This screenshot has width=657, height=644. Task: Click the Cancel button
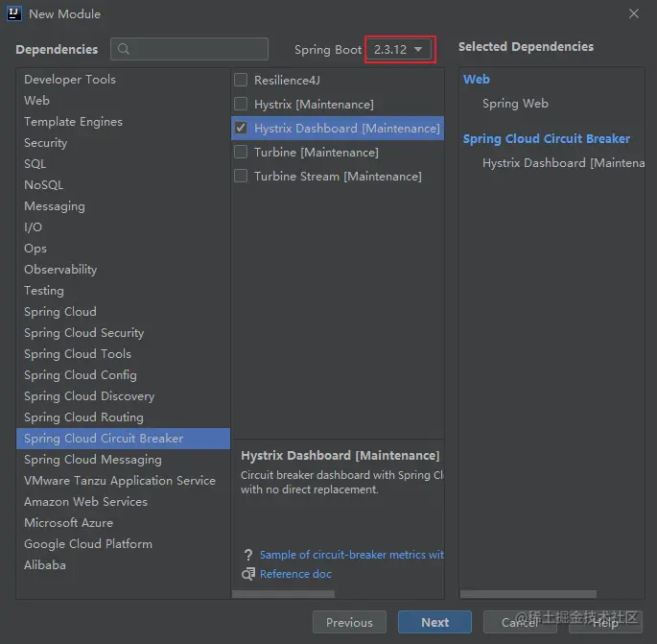520,622
